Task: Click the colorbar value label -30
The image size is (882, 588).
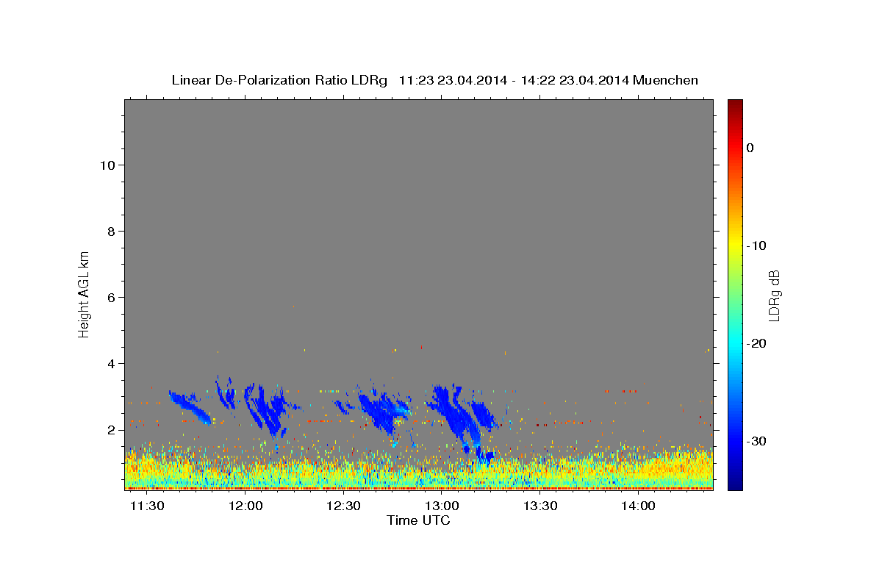Action: point(757,441)
